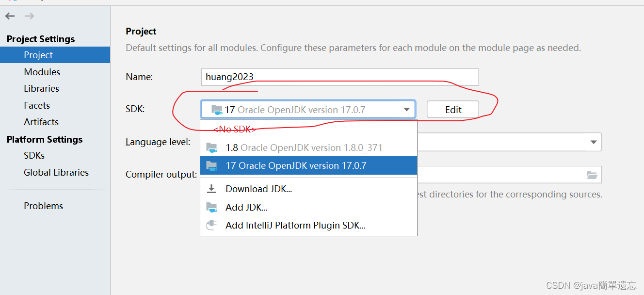644x295 pixels.
Task: Click the forward navigation arrow
Action: point(29,16)
